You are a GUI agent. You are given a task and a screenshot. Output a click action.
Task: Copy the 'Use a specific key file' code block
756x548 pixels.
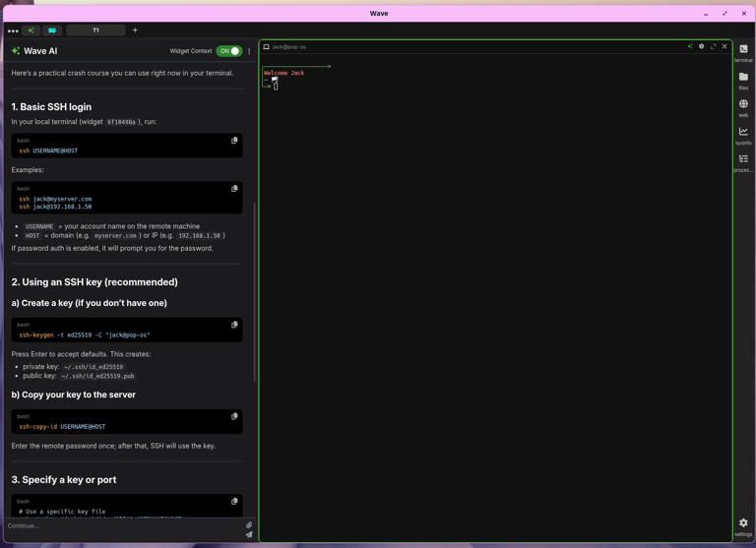point(234,501)
